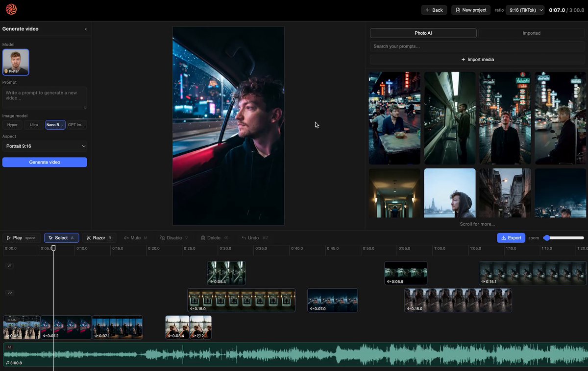Switch to the Photo AI tab

click(423, 33)
